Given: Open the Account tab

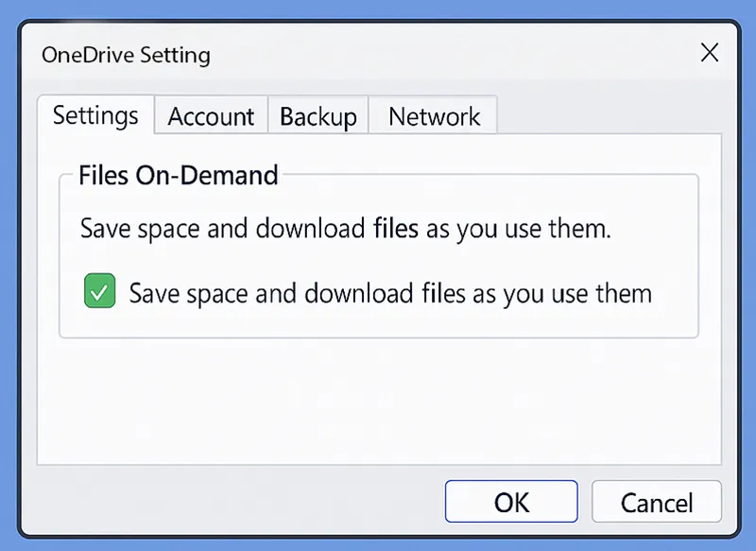Looking at the screenshot, I should tap(211, 116).
